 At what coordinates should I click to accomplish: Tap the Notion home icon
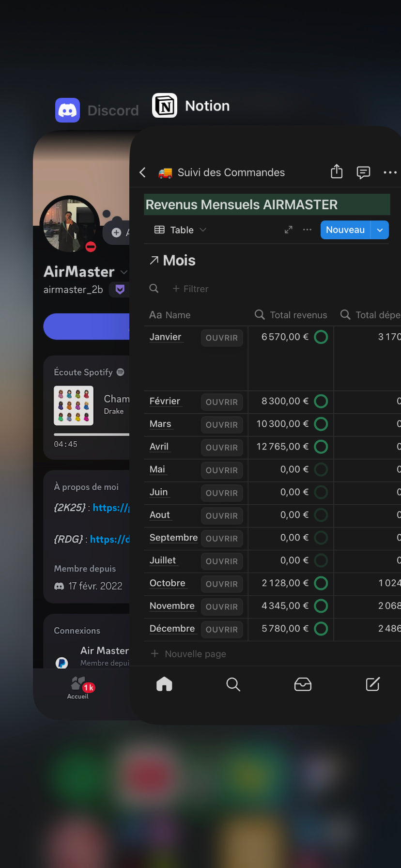click(164, 684)
